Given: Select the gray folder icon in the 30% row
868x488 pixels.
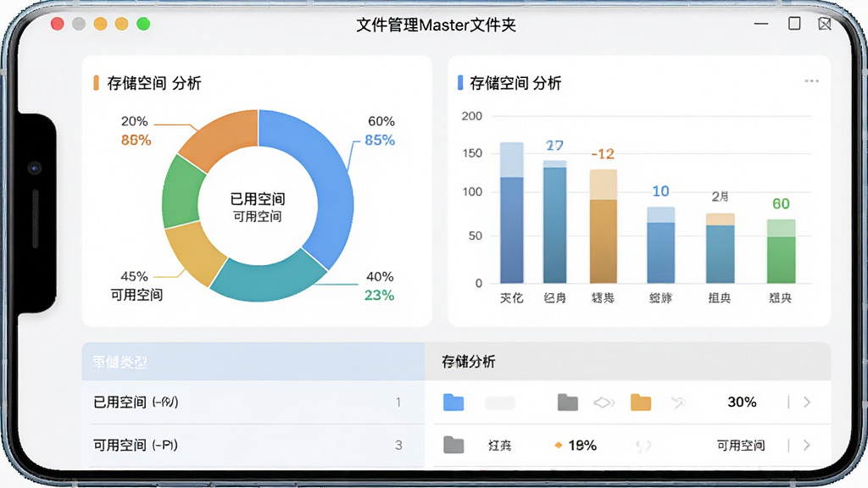Looking at the screenshot, I should [x=567, y=402].
